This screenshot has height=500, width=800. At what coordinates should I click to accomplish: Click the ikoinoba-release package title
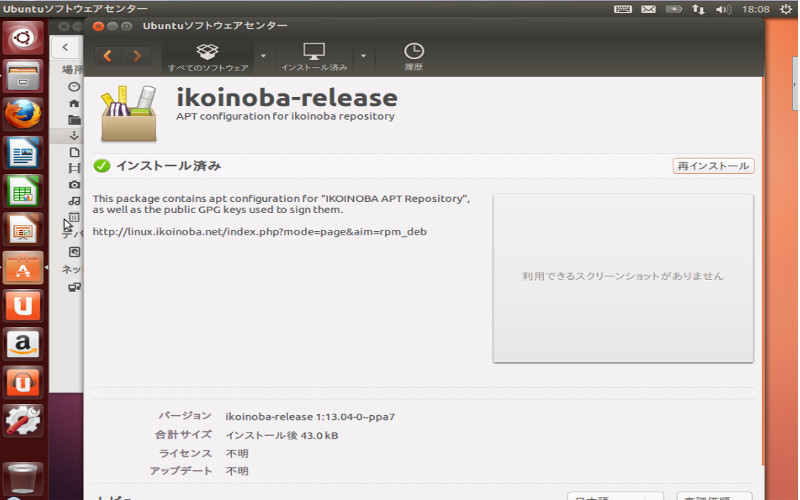click(x=287, y=97)
